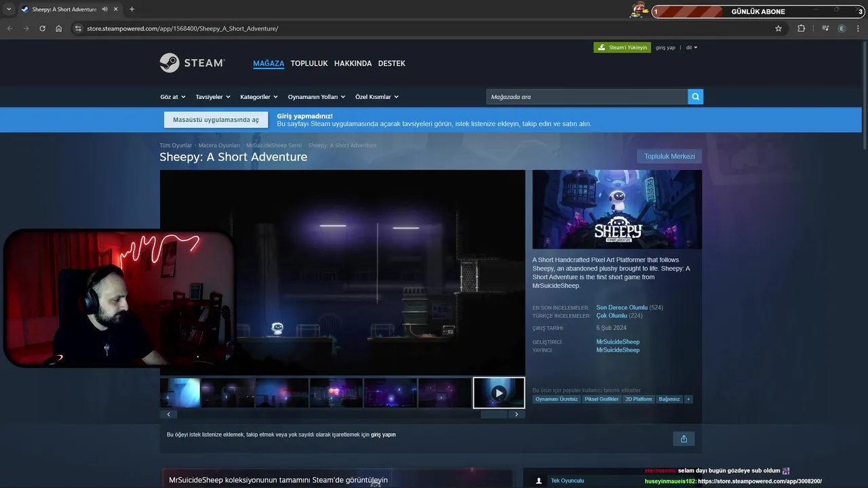Viewport: 868px width, 488px height.
Task: Click the MrSuicideSheep koleksiyonunun banner
Action: 337,478
